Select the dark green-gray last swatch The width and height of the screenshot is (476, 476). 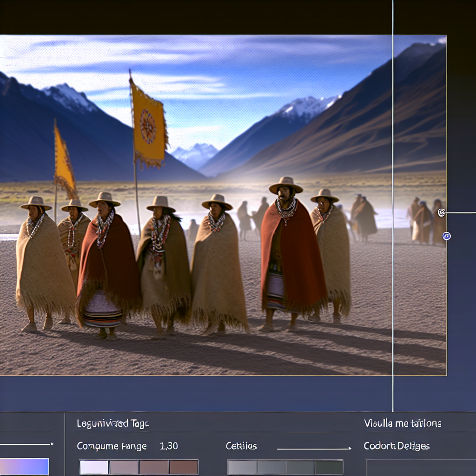[329, 467]
